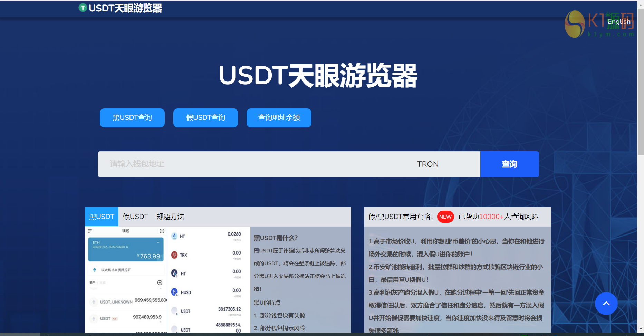This screenshot has width=644, height=336.
Task: Switch to the 黑USDT tab
Action: 102,217
